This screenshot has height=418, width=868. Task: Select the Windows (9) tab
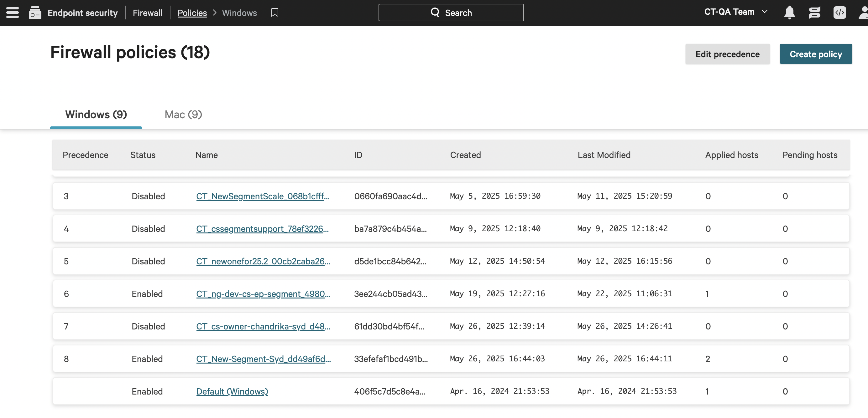coord(96,115)
